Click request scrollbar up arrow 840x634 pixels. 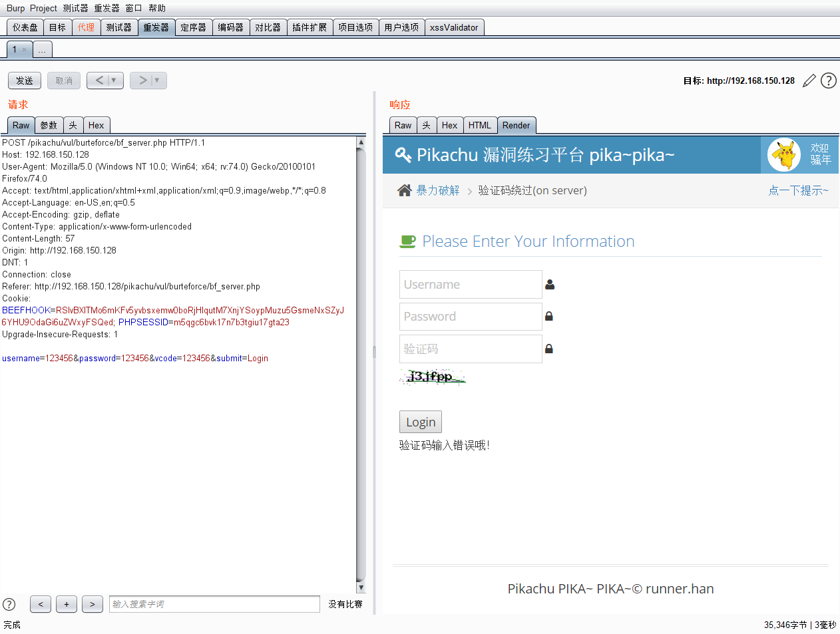(361, 142)
